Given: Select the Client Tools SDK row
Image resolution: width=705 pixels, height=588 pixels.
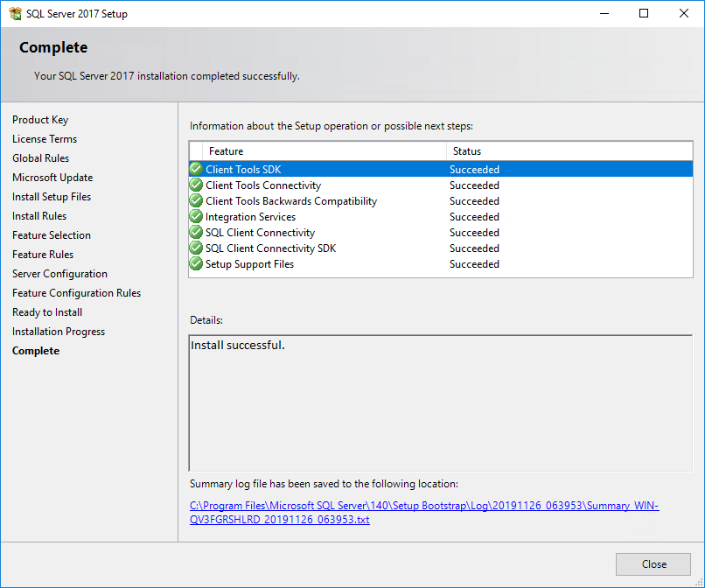Looking at the screenshot, I should tap(441, 169).
